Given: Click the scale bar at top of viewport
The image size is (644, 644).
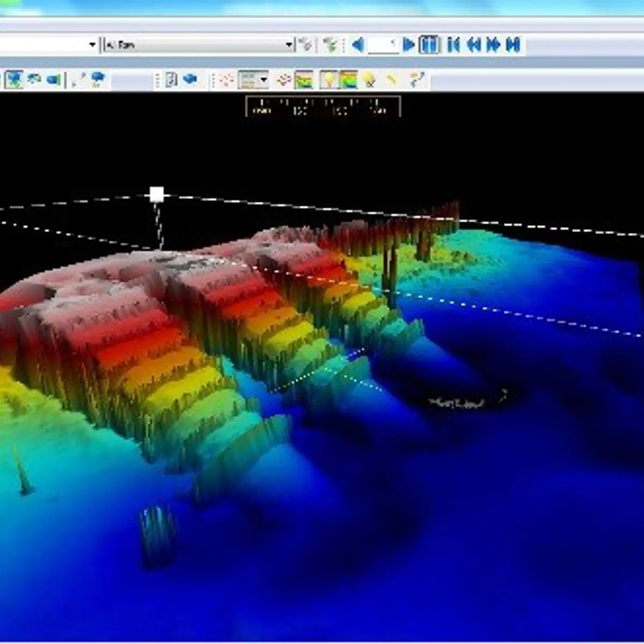Looking at the screenshot, I should click(323, 106).
